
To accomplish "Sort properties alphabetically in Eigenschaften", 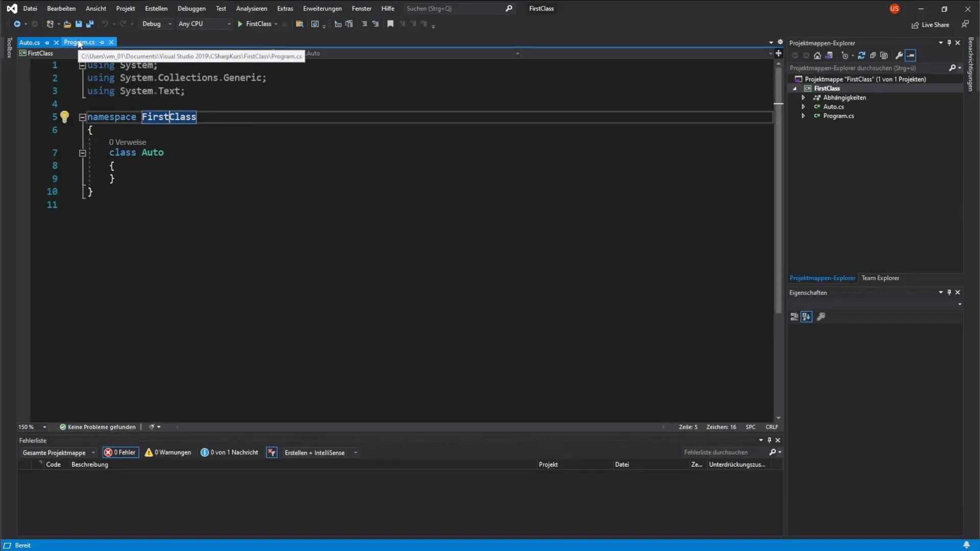I will (x=806, y=317).
